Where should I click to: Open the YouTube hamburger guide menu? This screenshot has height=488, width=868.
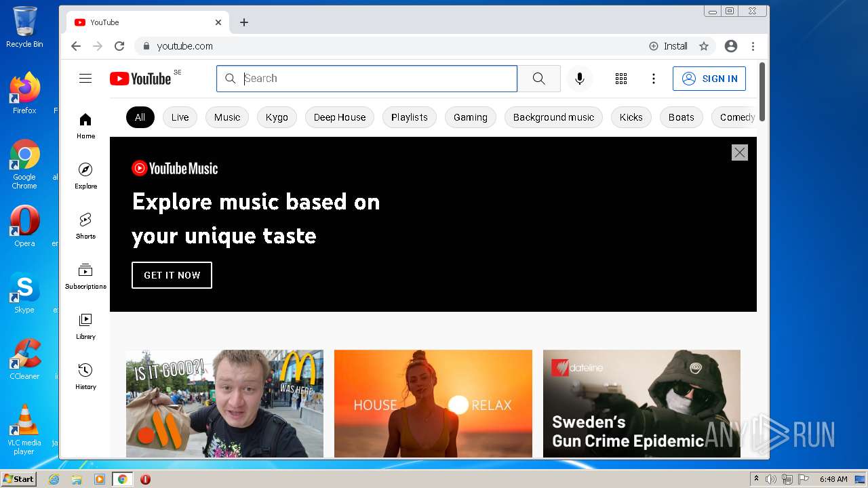click(85, 79)
